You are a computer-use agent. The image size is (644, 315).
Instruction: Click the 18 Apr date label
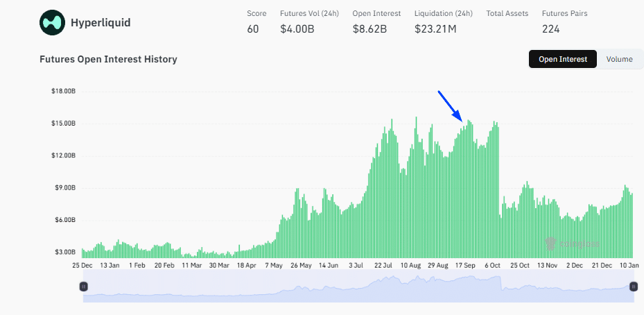(246, 266)
